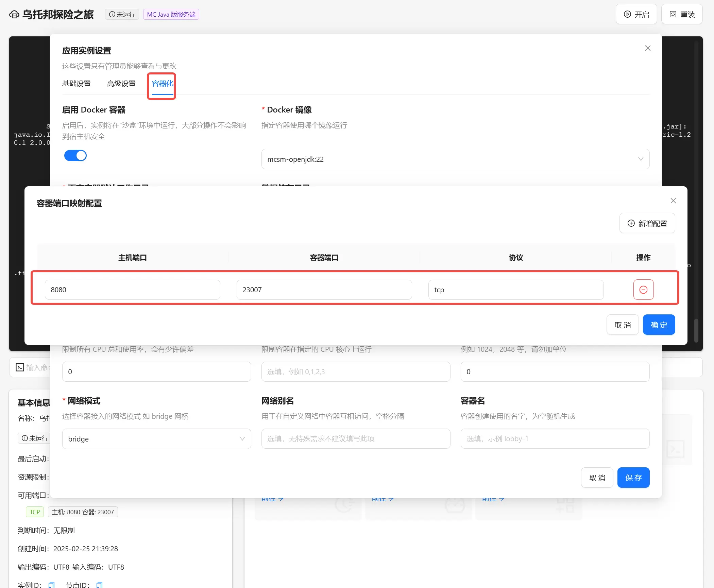The image size is (714, 588).
Task: Select the 容器化 tab
Action: pyautogui.click(x=163, y=84)
